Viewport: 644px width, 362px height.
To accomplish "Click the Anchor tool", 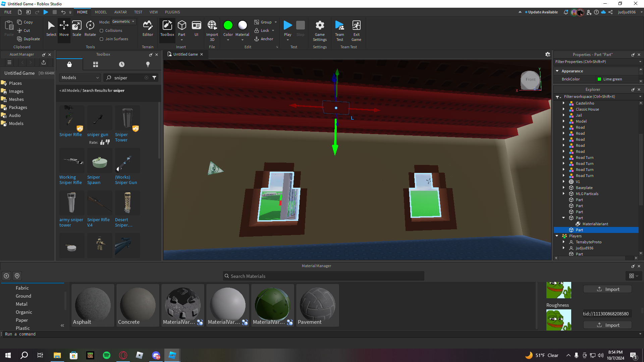I will point(264,39).
